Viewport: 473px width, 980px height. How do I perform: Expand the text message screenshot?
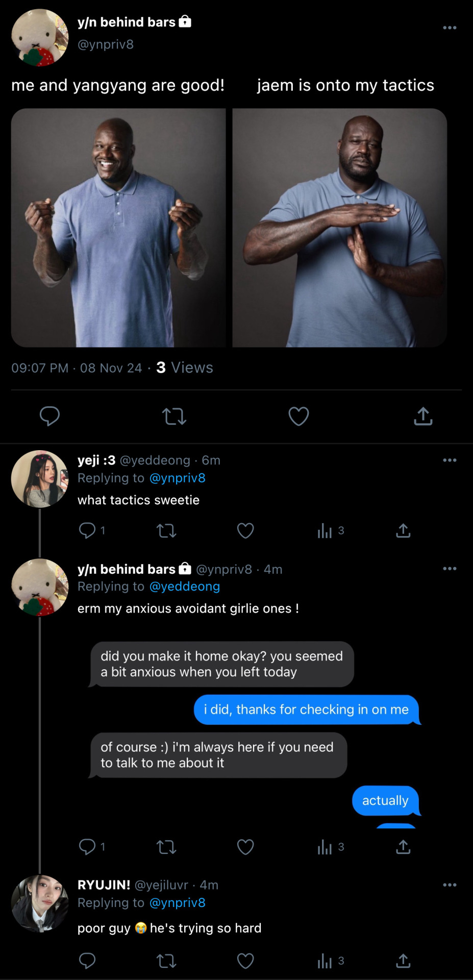[x=255, y=730]
